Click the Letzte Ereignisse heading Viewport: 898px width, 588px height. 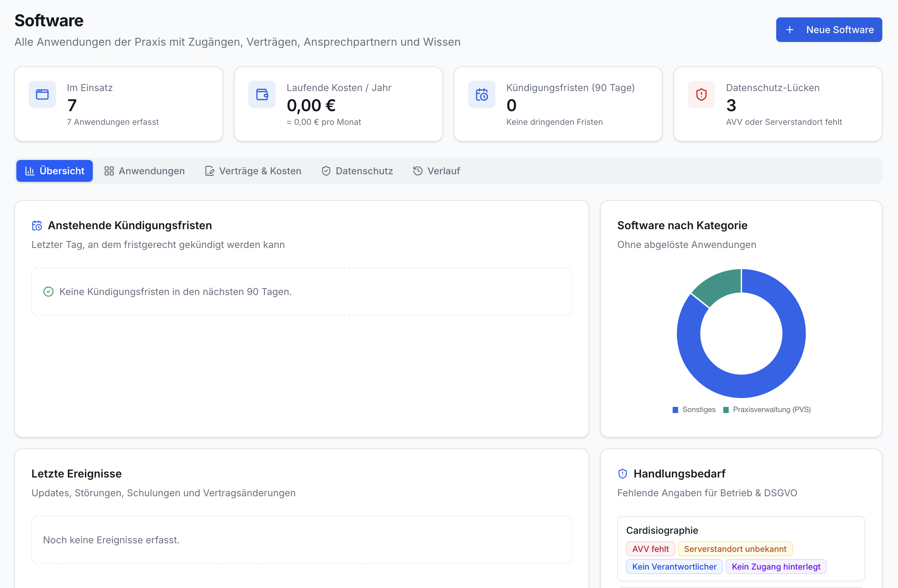tap(76, 474)
